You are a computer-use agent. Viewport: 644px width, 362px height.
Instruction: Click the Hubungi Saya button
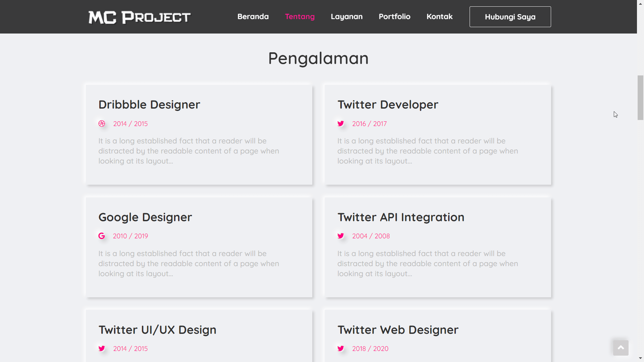510,16
